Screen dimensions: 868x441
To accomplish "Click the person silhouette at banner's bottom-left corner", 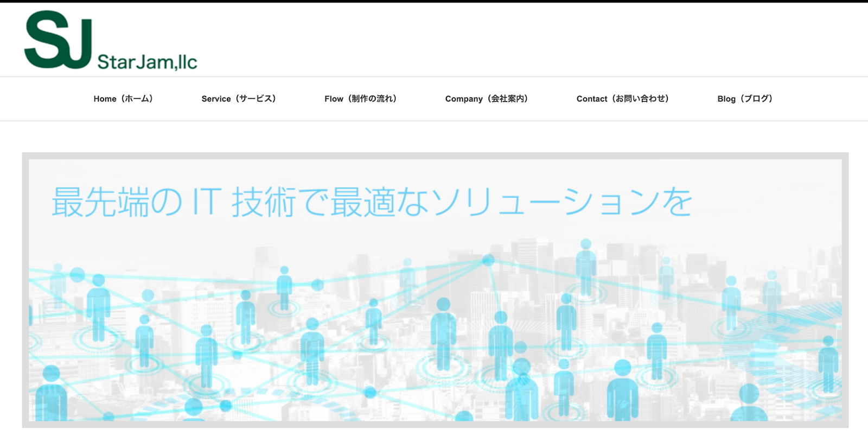I will pos(51,394).
